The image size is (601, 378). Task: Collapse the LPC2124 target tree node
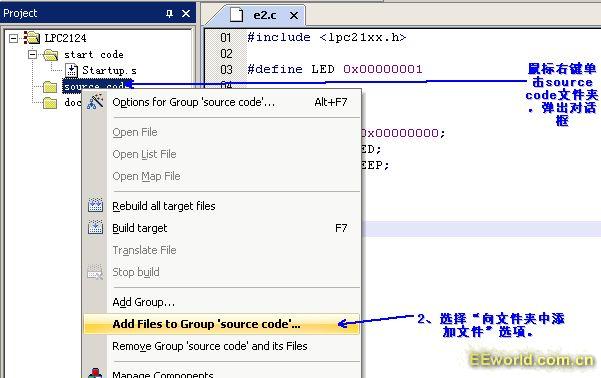click(13, 38)
